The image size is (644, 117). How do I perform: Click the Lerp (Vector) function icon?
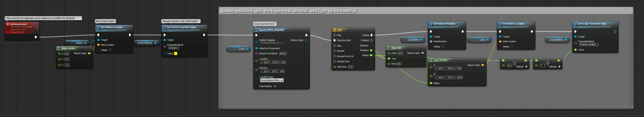(x=431, y=60)
